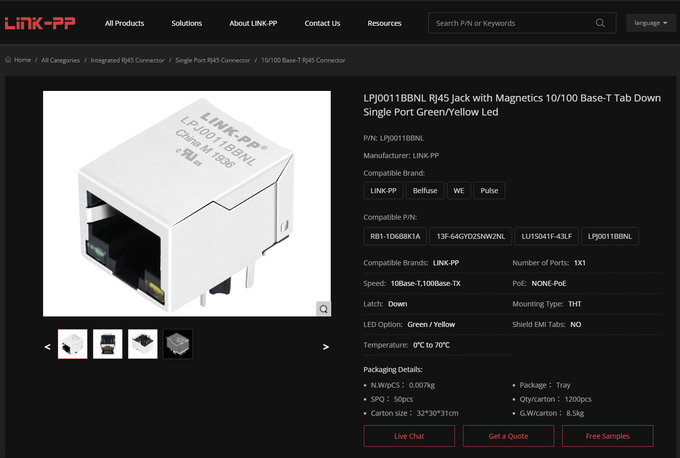Screen dimensions: 680x458
Task: Show previous thumbnails with left arrow
Action: [x=47, y=347]
